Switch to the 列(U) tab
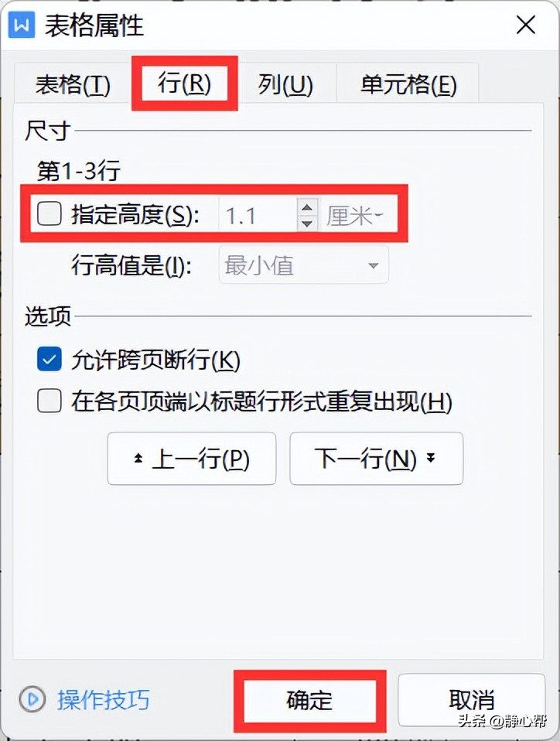The image size is (560, 741). (x=286, y=84)
